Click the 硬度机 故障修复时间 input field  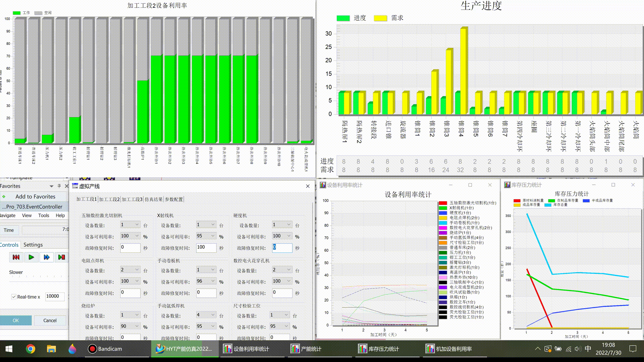click(x=282, y=248)
